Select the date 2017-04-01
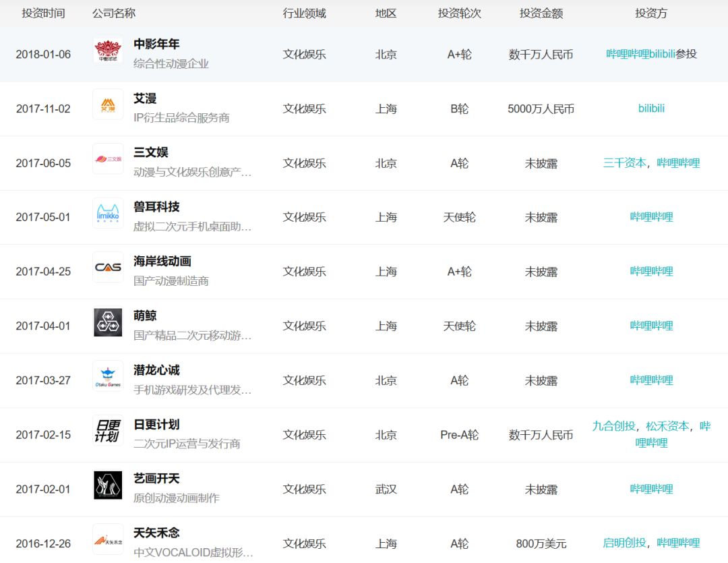 pos(43,326)
